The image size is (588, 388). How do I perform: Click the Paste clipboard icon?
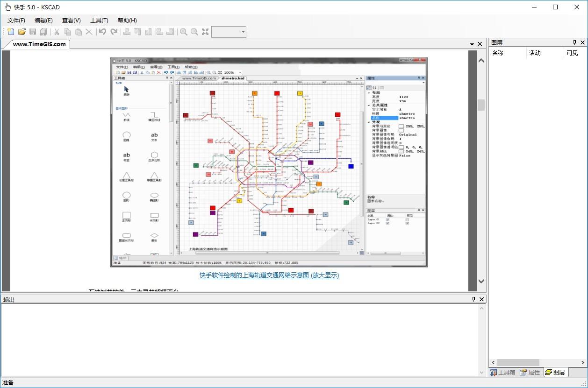[x=79, y=32]
